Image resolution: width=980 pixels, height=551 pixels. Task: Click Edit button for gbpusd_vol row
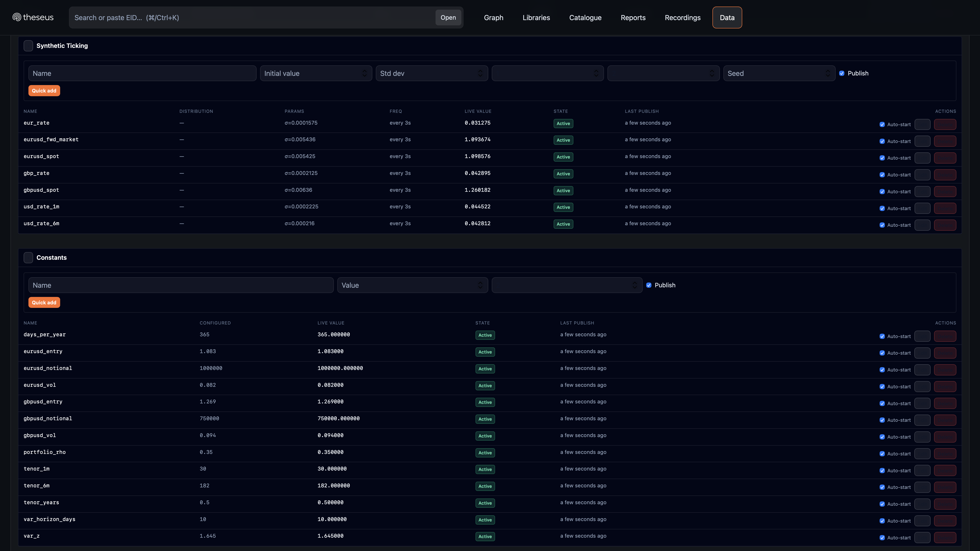click(x=922, y=437)
